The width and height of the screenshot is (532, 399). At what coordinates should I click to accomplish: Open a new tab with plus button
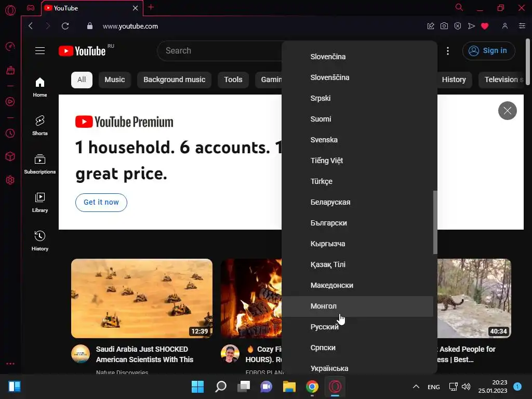point(151,7)
